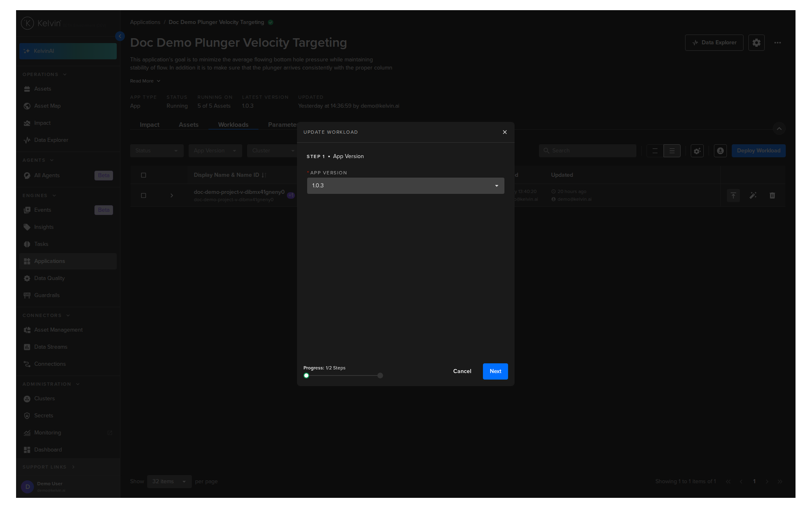The width and height of the screenshot is (812, 508).
Task: Click the magic wand icon in row
Action: tap(753, 196)
